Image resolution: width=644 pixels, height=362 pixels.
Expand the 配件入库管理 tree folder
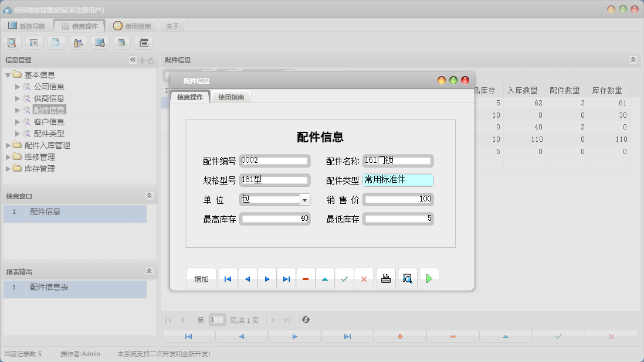click(8, 145)
